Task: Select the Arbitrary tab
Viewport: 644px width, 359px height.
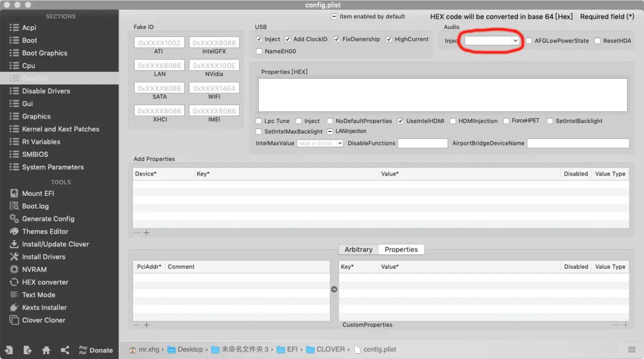Action: coord(358,249)
